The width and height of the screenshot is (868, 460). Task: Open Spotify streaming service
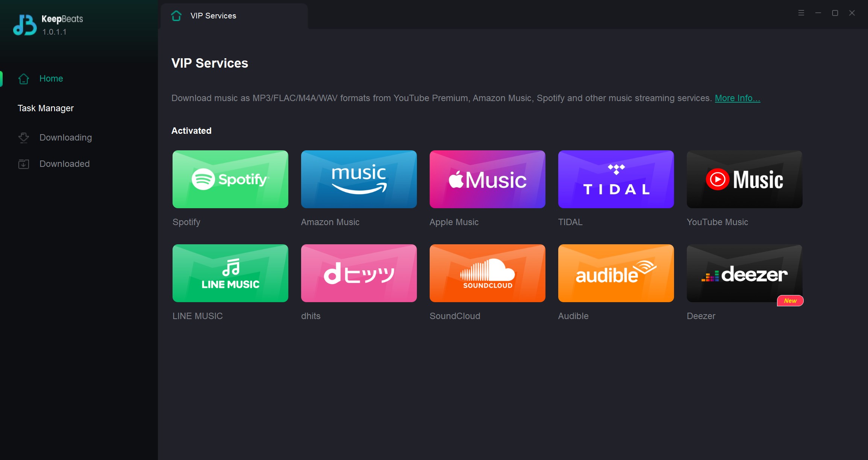click(230, 179)
